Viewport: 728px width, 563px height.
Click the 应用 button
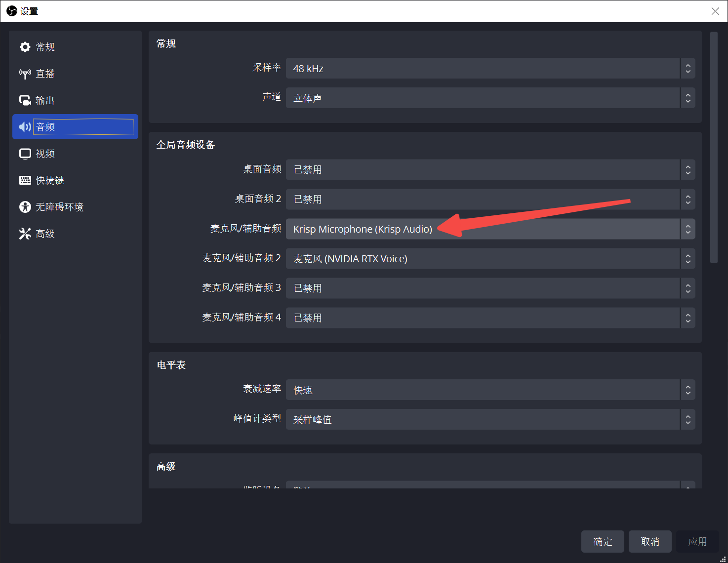[x=697, y=541]
